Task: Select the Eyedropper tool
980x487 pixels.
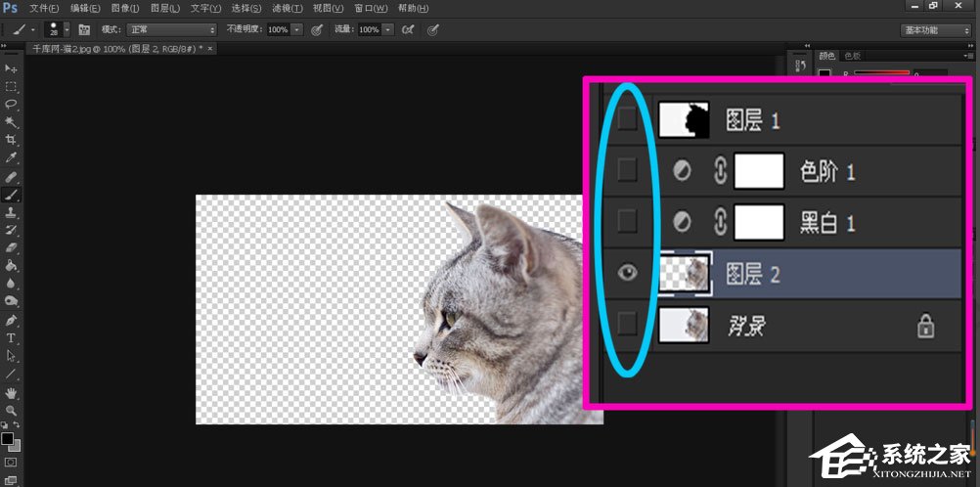Action: tap(11, 157)
